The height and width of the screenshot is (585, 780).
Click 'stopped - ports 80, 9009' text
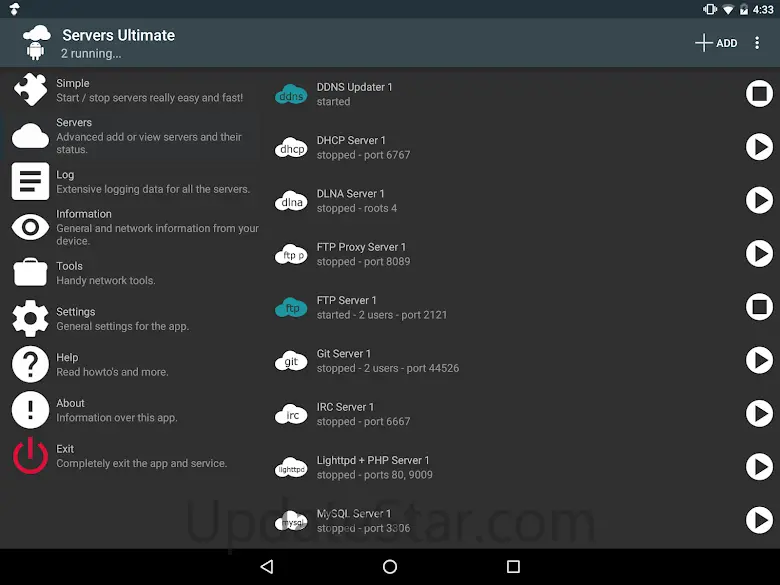click(374, 475)
